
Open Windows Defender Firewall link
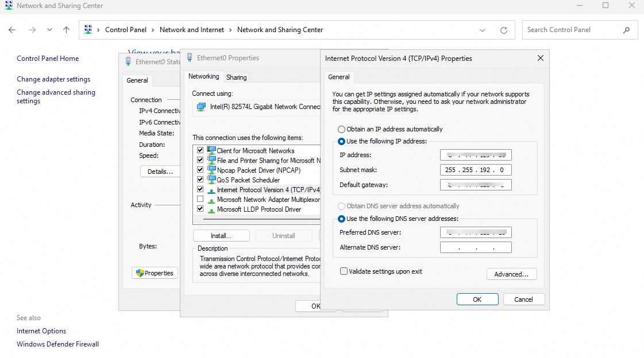pyautogui.click(x=57, y=344)
